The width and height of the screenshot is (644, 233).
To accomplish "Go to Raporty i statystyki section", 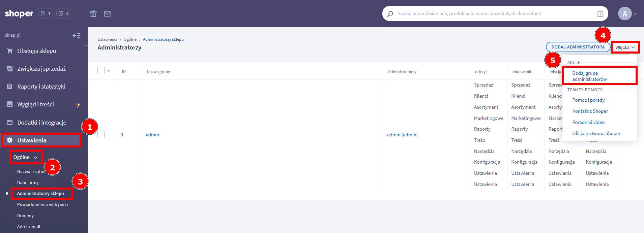I will [41, 87].
